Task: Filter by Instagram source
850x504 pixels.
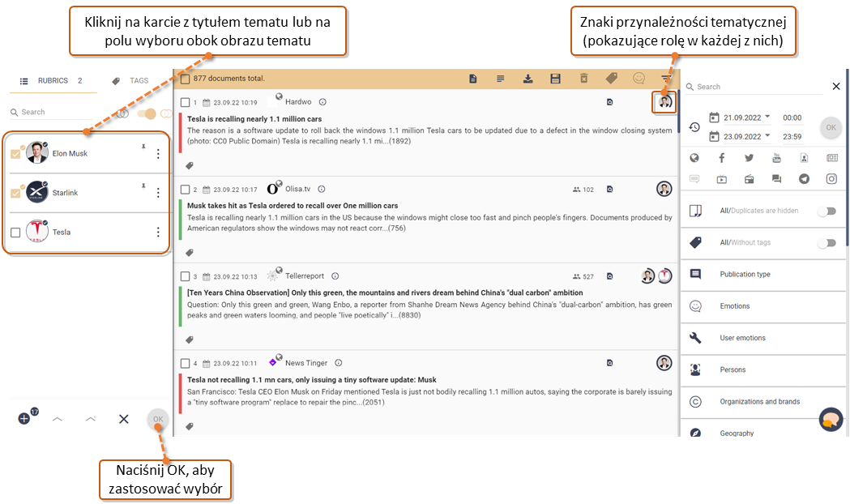Action: [831, 179]
